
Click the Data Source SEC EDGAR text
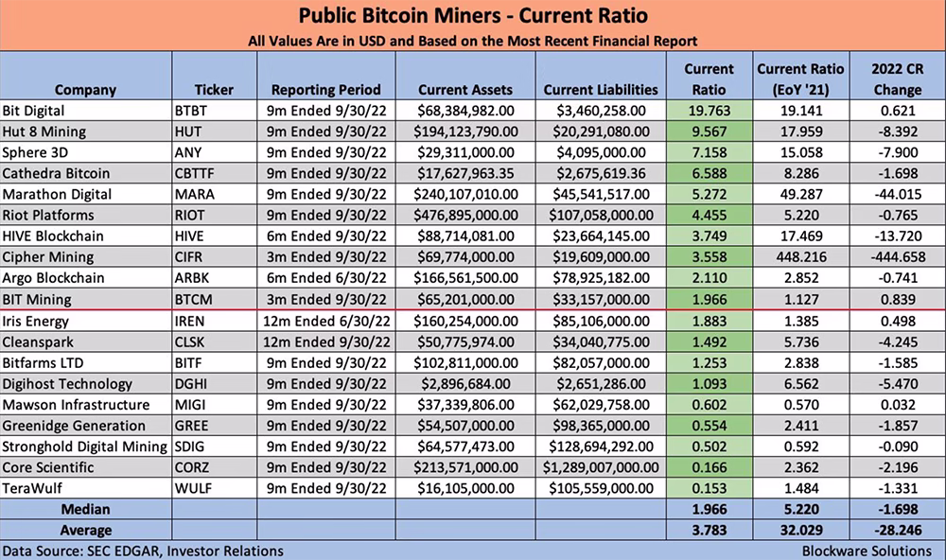(143, 551)
